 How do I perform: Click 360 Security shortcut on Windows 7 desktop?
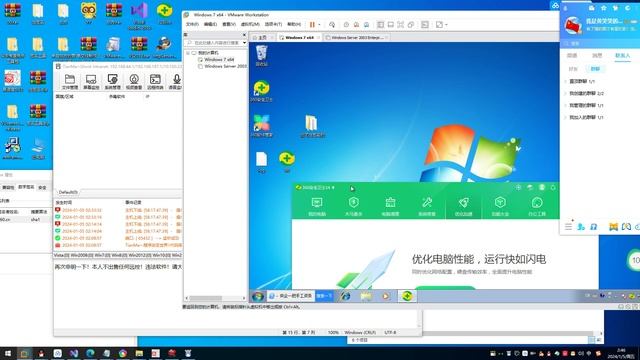262,91
